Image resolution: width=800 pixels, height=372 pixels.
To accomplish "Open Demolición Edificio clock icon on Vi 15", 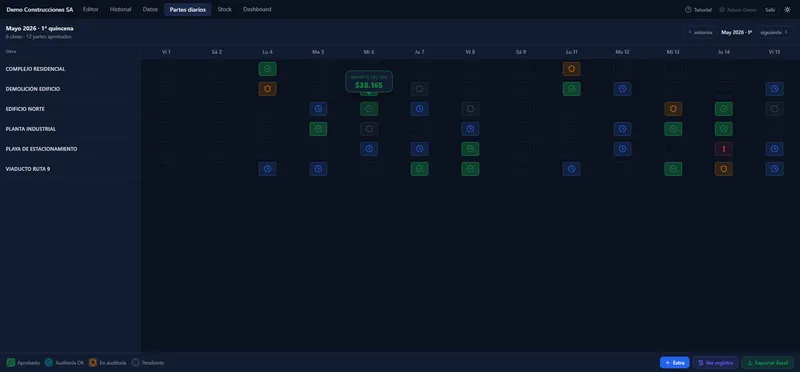I will pos(774,89).
